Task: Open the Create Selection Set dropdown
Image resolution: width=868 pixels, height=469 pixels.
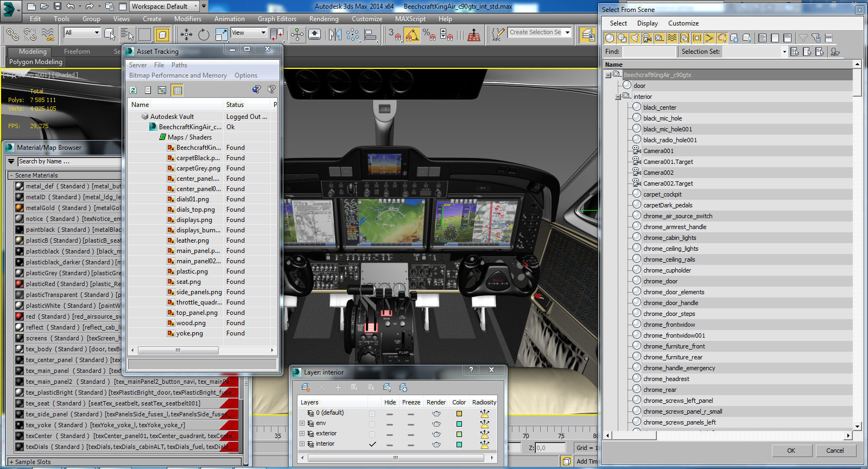Action: pyautogui.click(x=568, y=33)
